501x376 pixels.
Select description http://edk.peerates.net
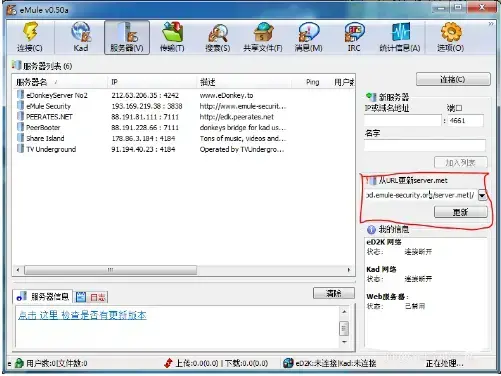[x=236, y=117]
